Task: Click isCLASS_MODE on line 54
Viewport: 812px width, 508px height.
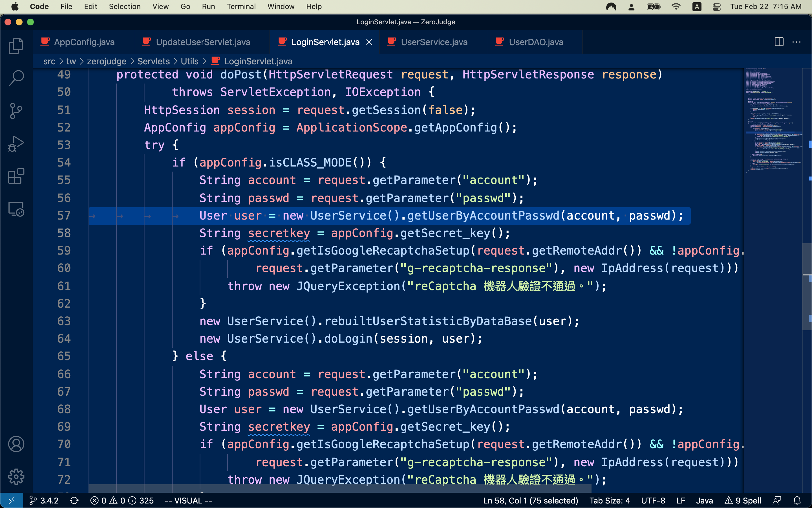Action: coord(310,163)
